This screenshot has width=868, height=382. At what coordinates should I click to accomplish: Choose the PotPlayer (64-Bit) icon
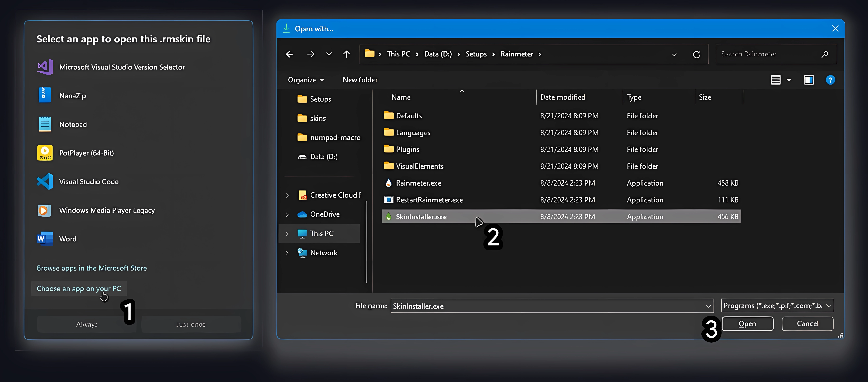point(44,153)
